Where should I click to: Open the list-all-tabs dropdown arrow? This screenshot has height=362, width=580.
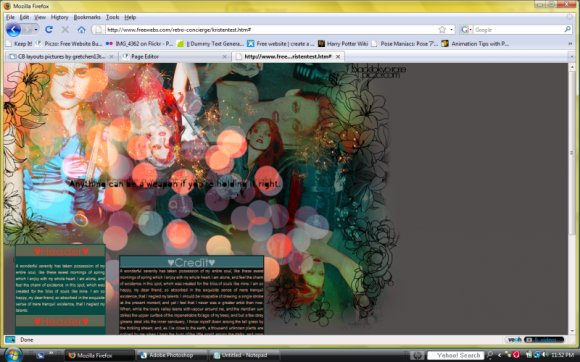point(571,57)
